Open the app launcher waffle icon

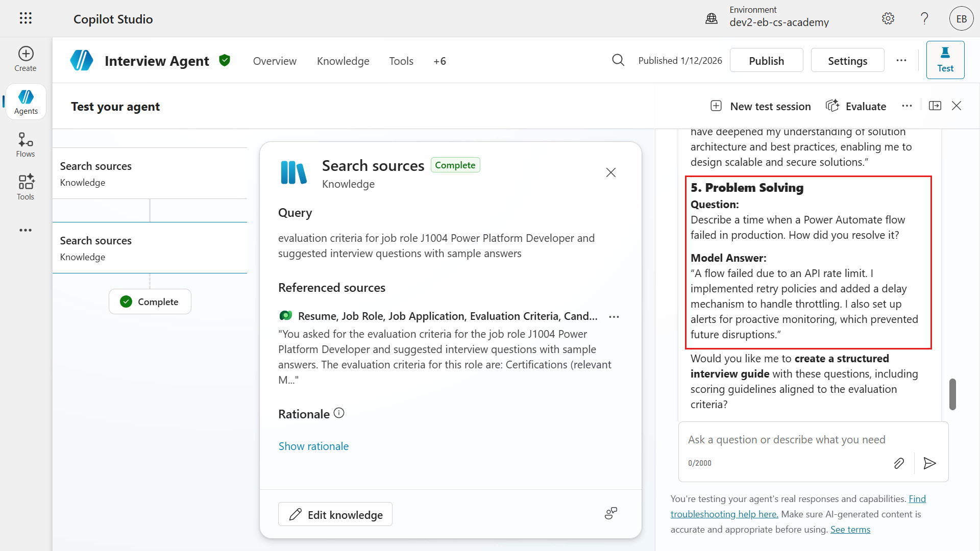(x=26, y=18)
